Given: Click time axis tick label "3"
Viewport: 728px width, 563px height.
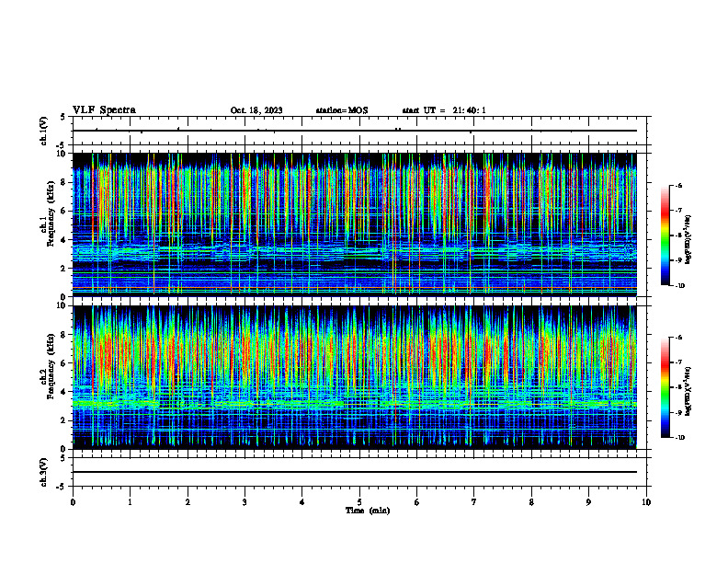Looking at the screenshot, I should click(x=245, y=502).
